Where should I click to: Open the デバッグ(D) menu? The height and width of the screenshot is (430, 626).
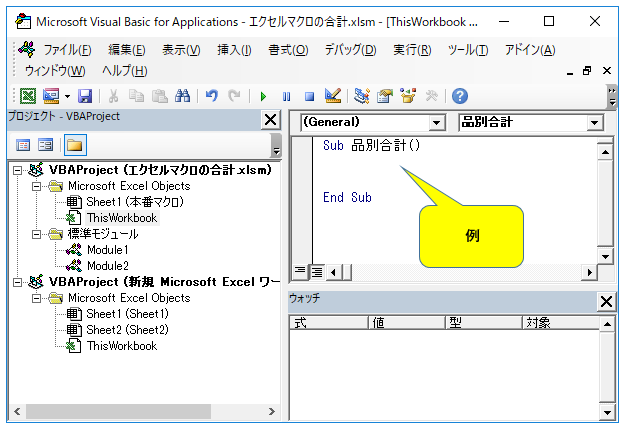tap(350, 50)
